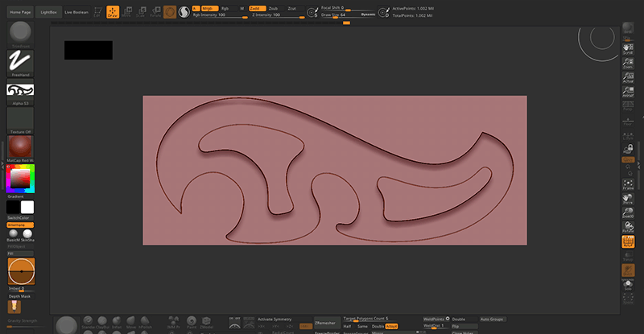The width and height of the screenshot is (644, 334).
Task: Click the Frame mesh icon
Action: tap(628, 183)
